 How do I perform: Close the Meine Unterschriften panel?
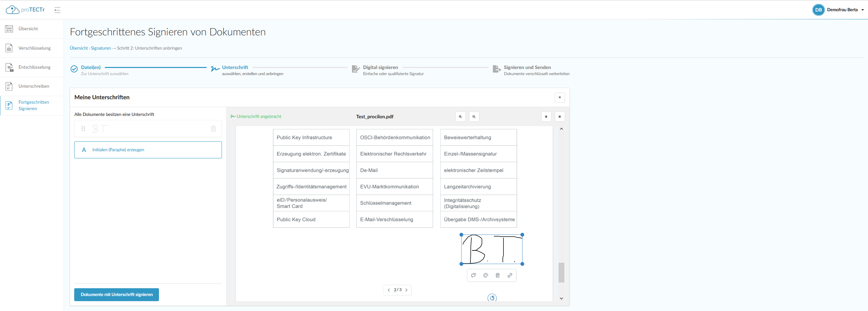coord(560,97)
